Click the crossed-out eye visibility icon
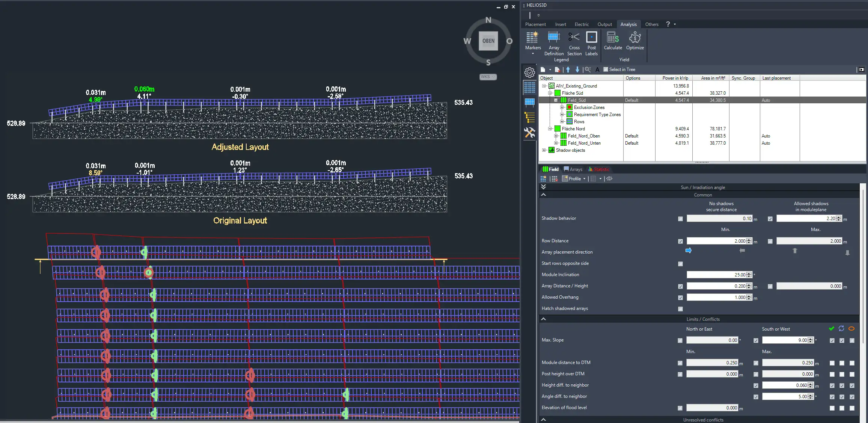The width and height of the screenshot is (868, 423). click(609, 179)
